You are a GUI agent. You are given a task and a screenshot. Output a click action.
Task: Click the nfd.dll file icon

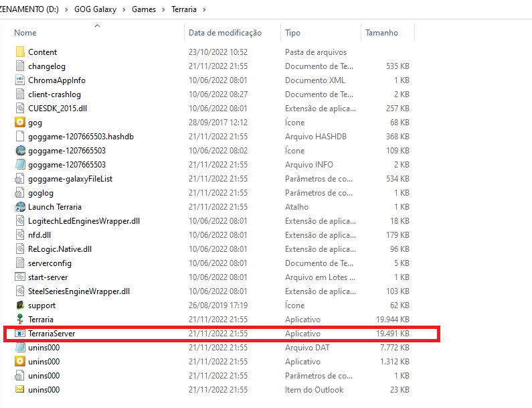point(20,235)
